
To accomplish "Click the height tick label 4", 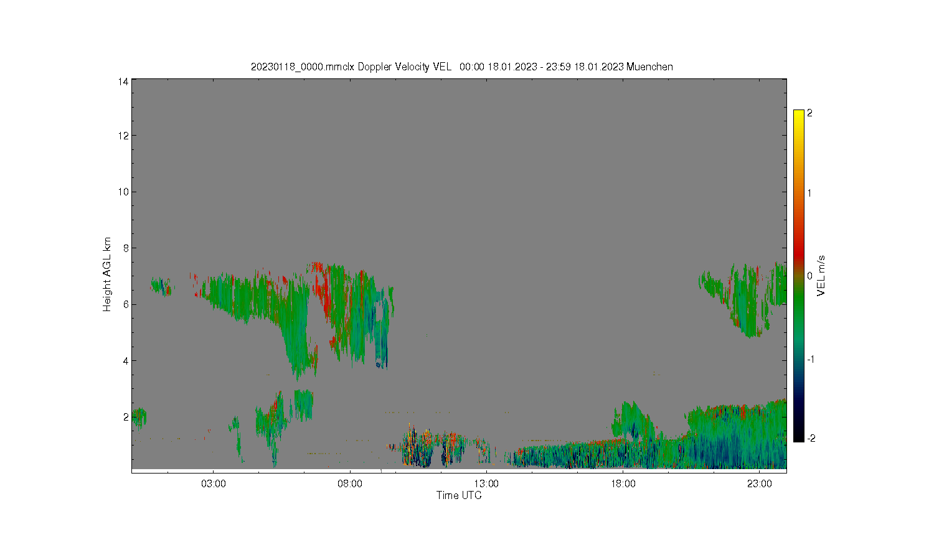I will coord(126,360).
